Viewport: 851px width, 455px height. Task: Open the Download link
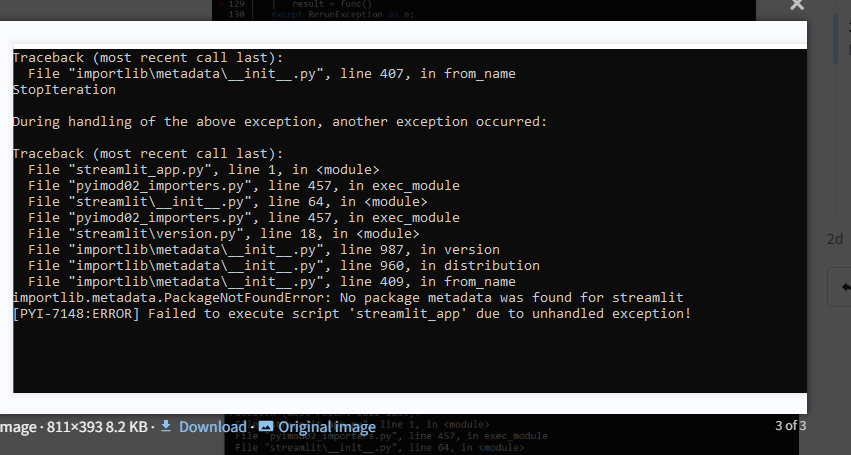pos(213,427)
